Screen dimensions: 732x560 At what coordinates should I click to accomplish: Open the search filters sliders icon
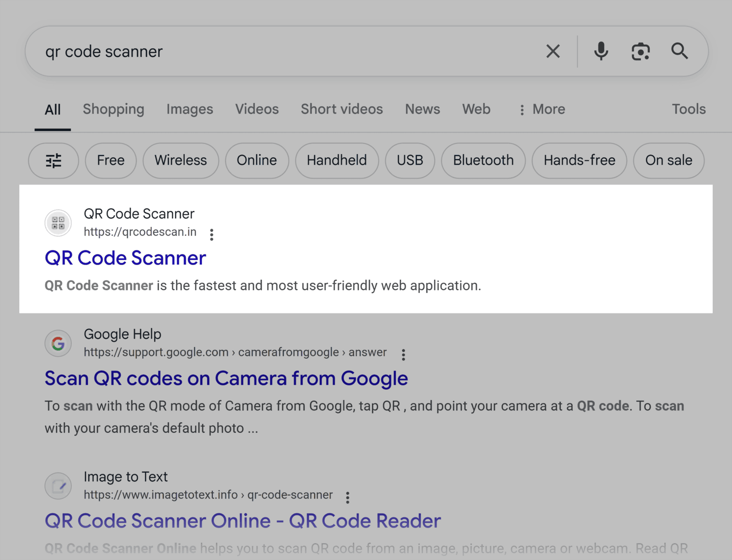coord(53,161)
